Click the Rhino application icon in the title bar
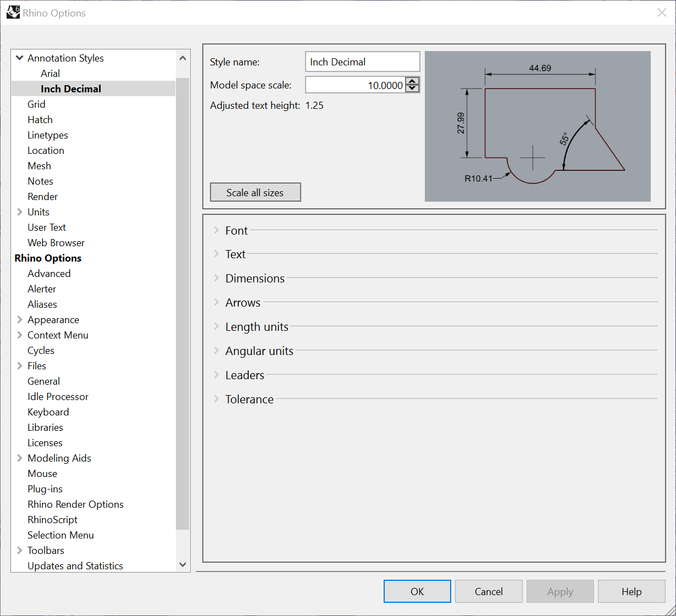Screen dimensions: 676x616 pyautogui.click(x=12, y=12)
